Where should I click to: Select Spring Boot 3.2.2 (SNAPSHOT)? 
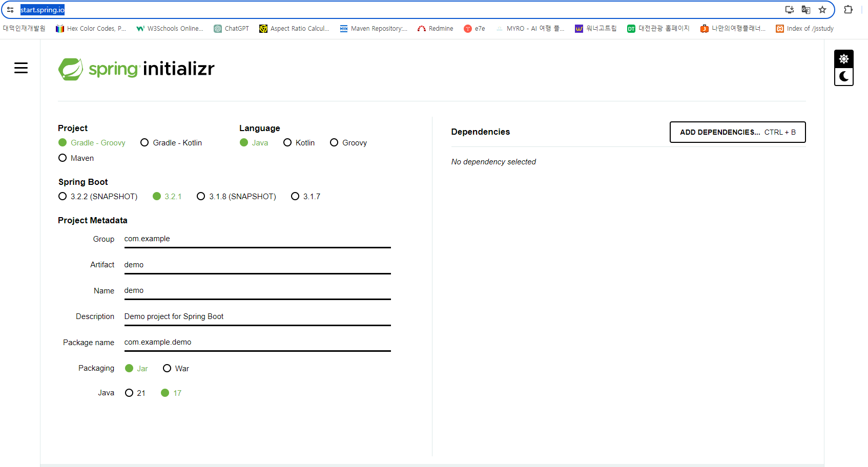(x=98, y=197)
